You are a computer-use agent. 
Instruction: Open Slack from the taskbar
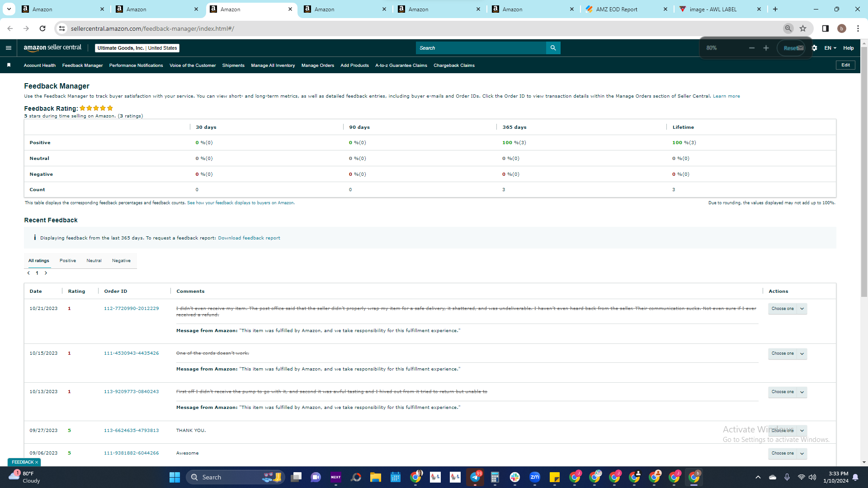pos(515,477)
